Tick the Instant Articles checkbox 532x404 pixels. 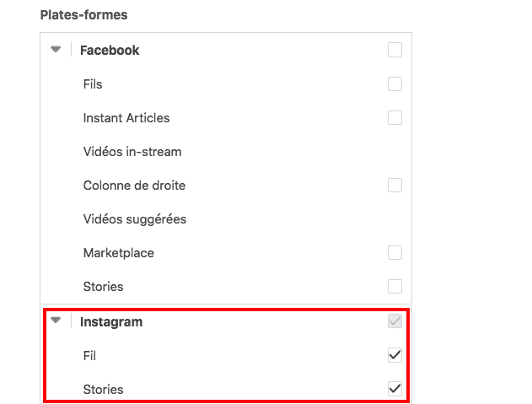pos(395,117)
